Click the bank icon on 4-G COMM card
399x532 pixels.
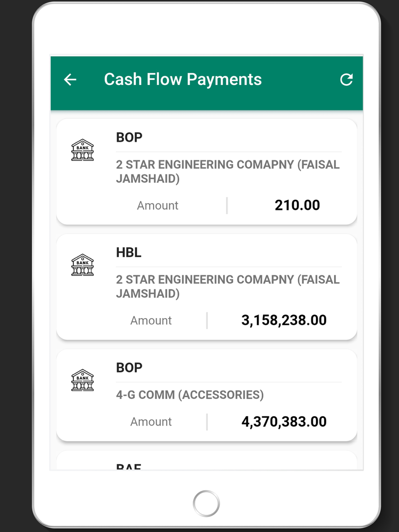[x=83, y=380]
